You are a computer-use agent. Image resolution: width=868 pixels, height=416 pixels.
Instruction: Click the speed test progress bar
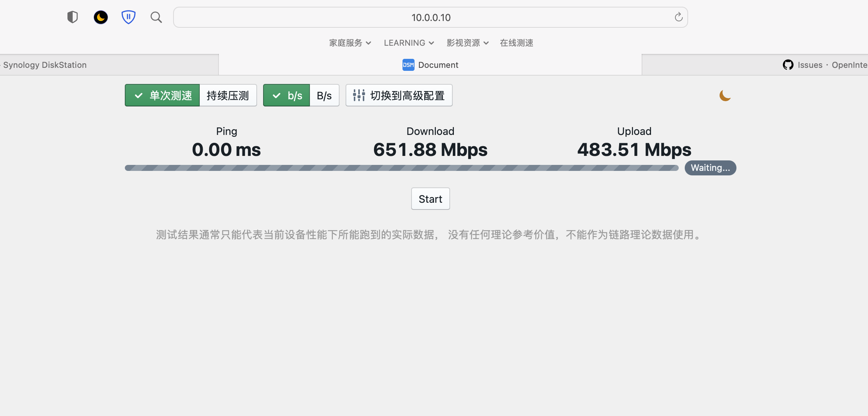(401, 168)
